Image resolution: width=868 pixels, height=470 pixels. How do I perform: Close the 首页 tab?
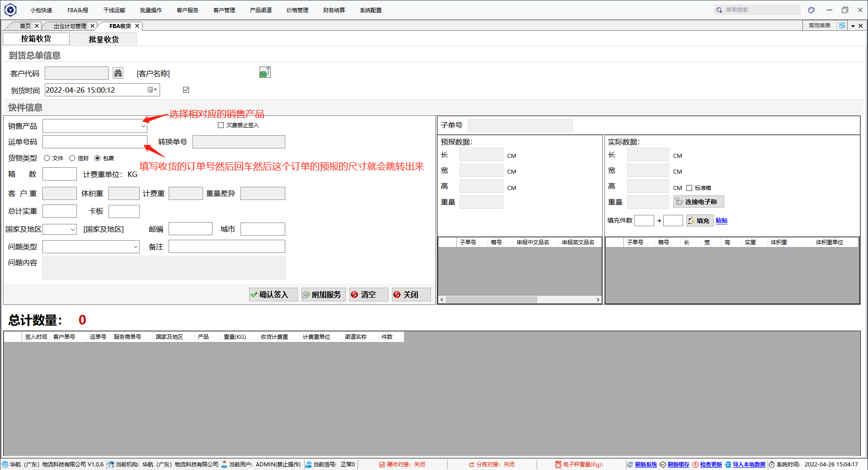pos(37,26)
